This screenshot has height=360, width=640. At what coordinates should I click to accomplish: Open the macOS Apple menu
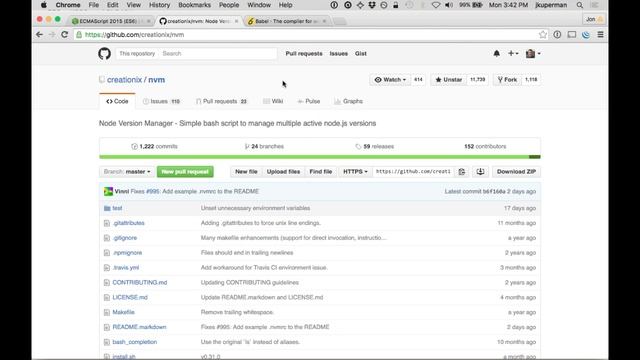44,5
